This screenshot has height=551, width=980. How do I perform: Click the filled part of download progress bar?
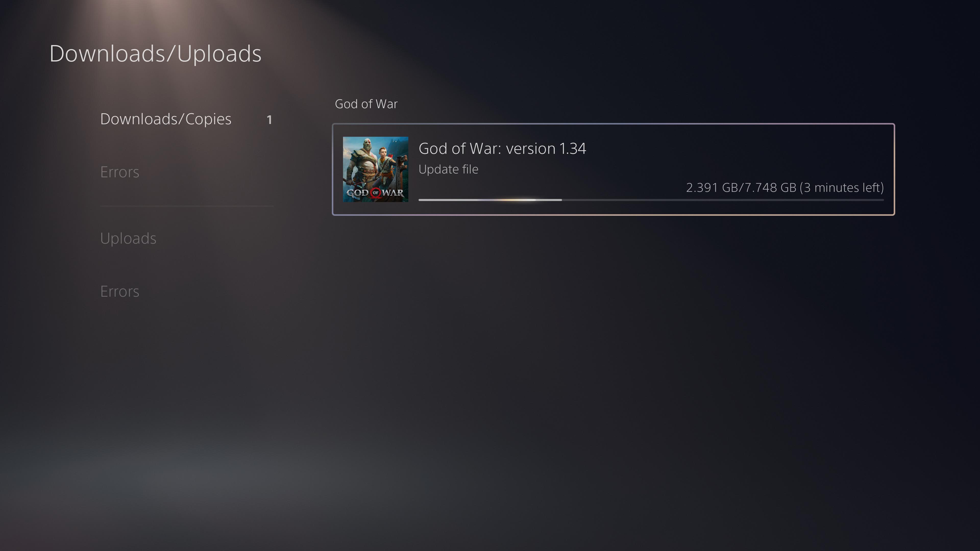coord(490,200)
